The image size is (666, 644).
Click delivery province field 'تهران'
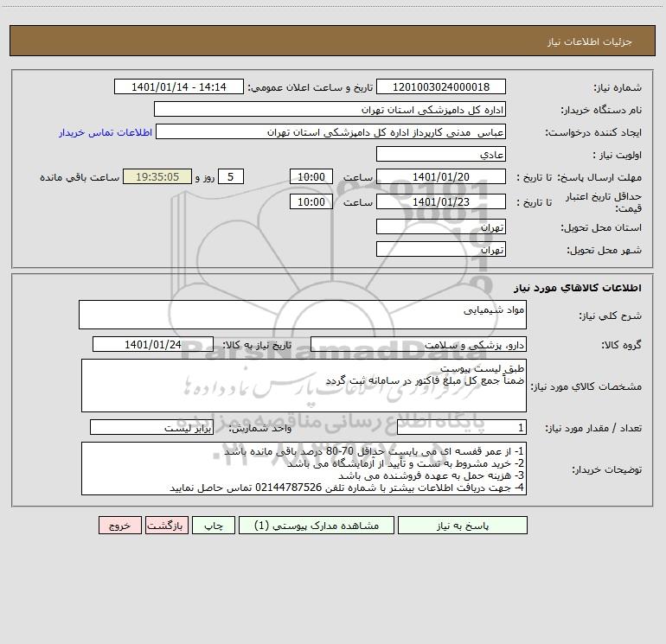tap(441, 226)
